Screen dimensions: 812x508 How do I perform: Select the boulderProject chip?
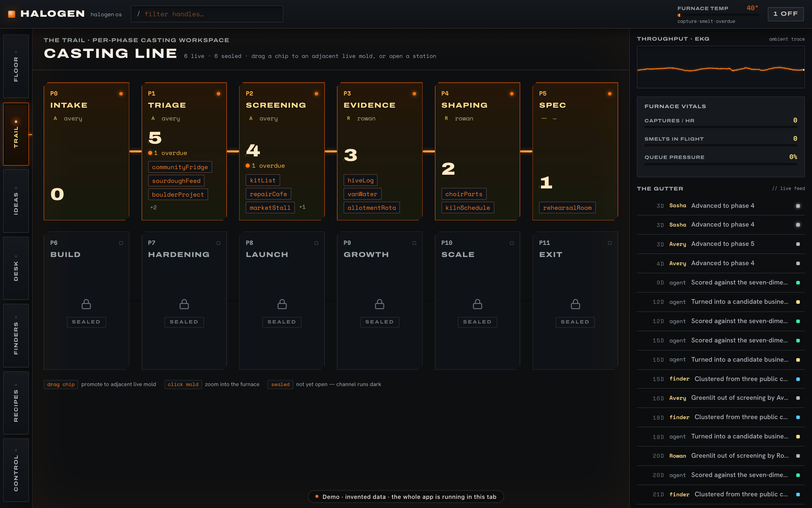click(178, 195)
